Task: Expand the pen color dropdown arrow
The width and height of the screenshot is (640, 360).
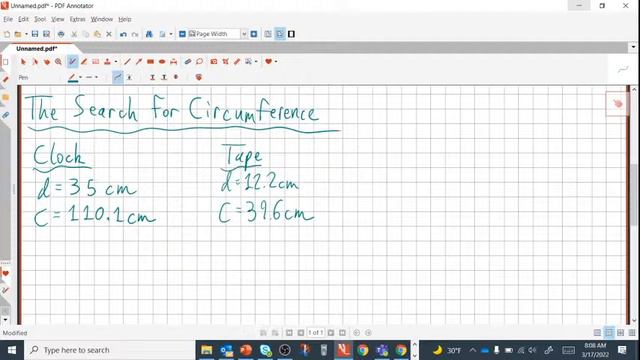Action: point(80,77)
